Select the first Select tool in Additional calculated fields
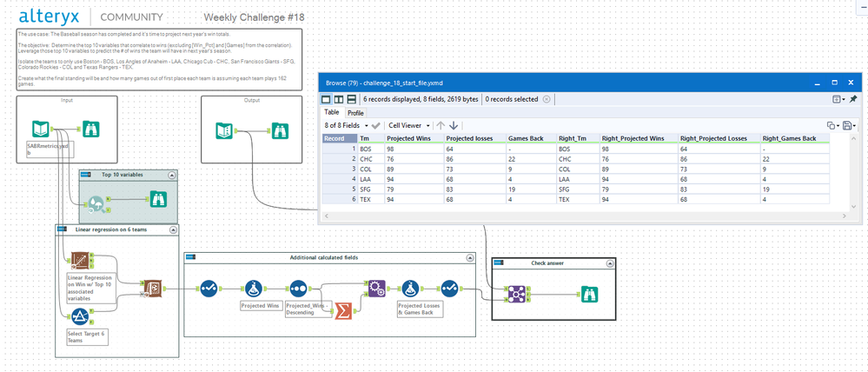The image size is (868, 372). [x=209, y=289]
